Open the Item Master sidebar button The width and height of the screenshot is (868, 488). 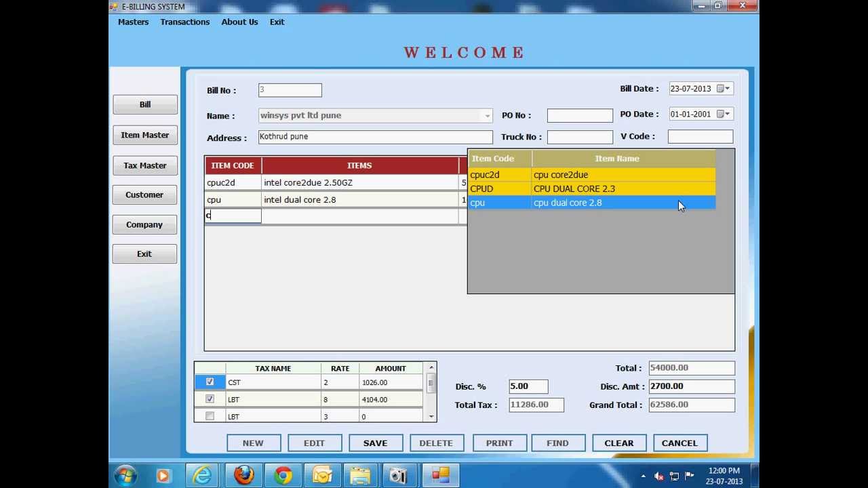coord(145,135)
